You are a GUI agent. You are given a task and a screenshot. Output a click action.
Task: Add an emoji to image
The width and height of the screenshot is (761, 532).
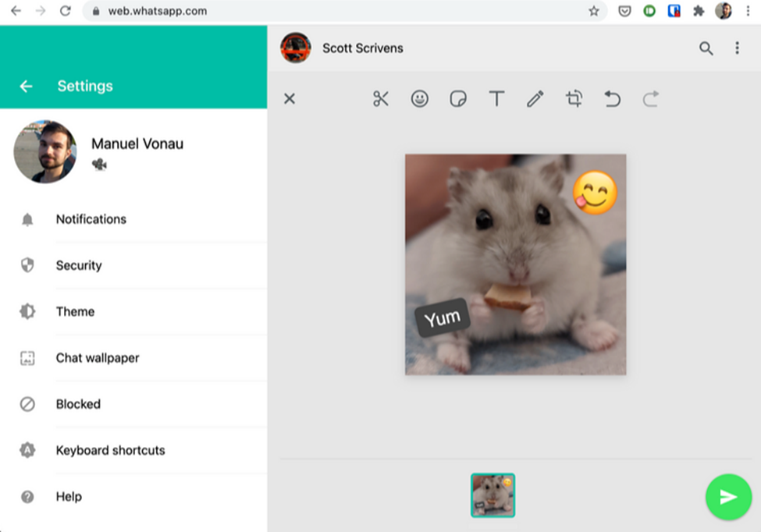(x=419, y=99)
